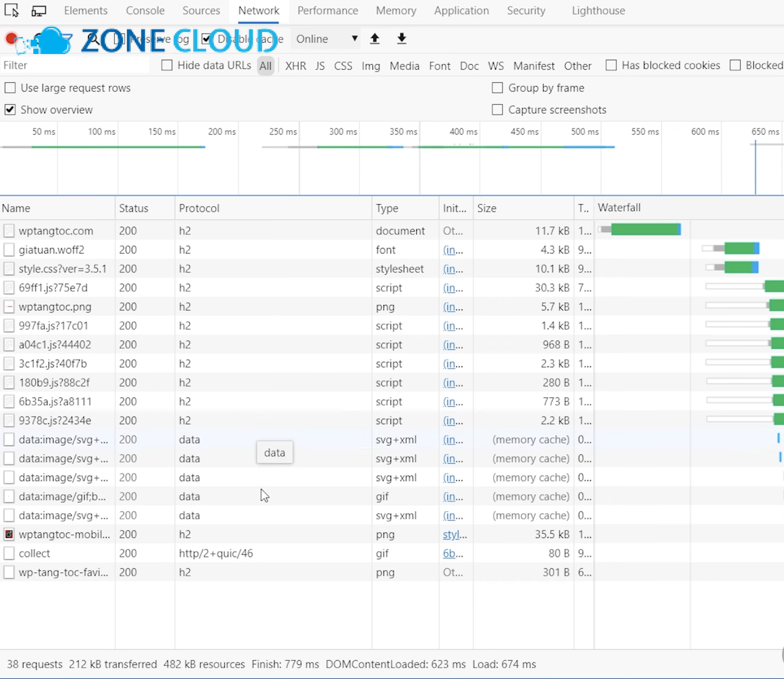Switch to the Memory tab

(x=396, y=10)
